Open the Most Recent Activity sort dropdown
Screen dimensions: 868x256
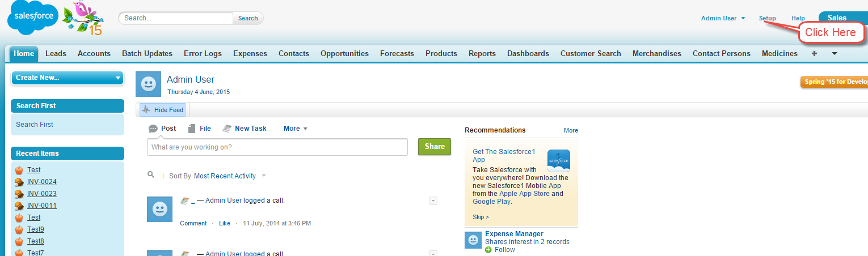click(229, 176)
